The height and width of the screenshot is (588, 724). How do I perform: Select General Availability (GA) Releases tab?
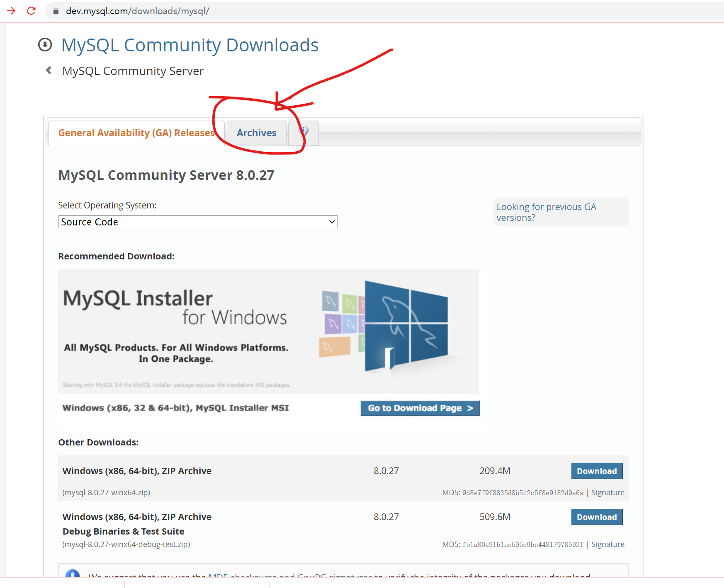coord(136,133)
